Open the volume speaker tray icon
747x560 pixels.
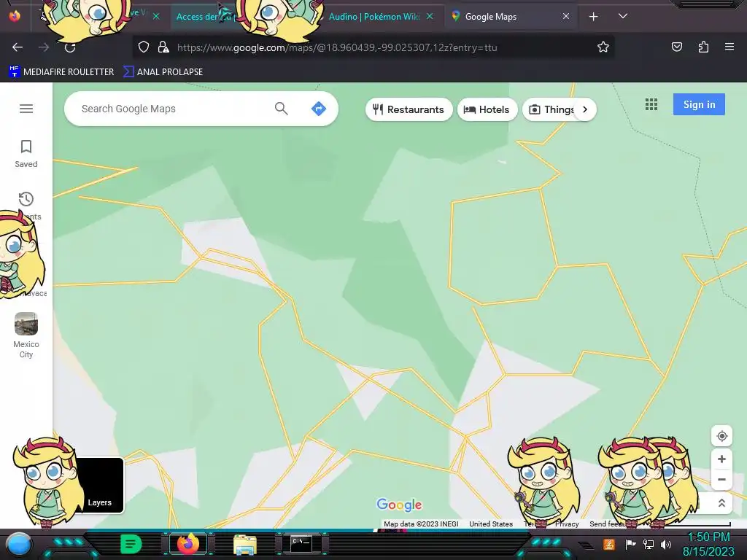click(x=666, y=544)
